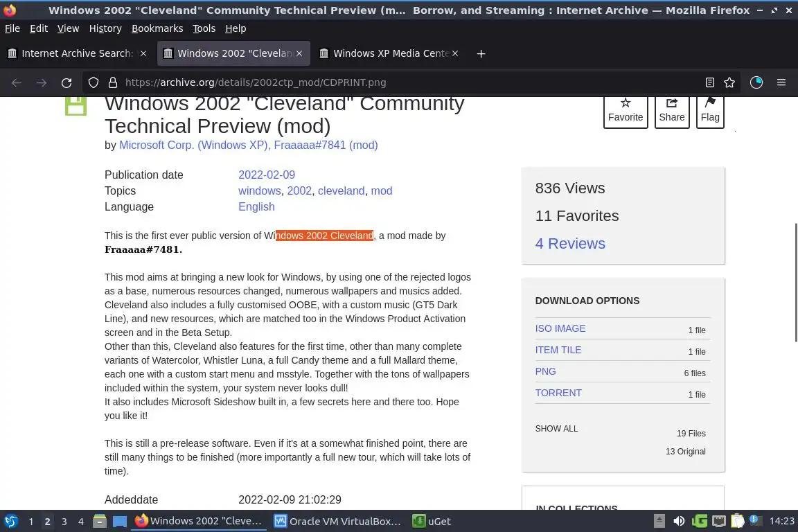
Task: Click the '14:23' taskbar clock
Action: point(781,521)
